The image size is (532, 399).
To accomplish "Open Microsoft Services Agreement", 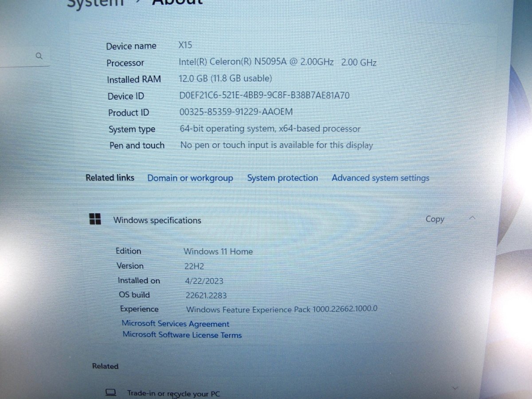I will click(x=176, y=324).
